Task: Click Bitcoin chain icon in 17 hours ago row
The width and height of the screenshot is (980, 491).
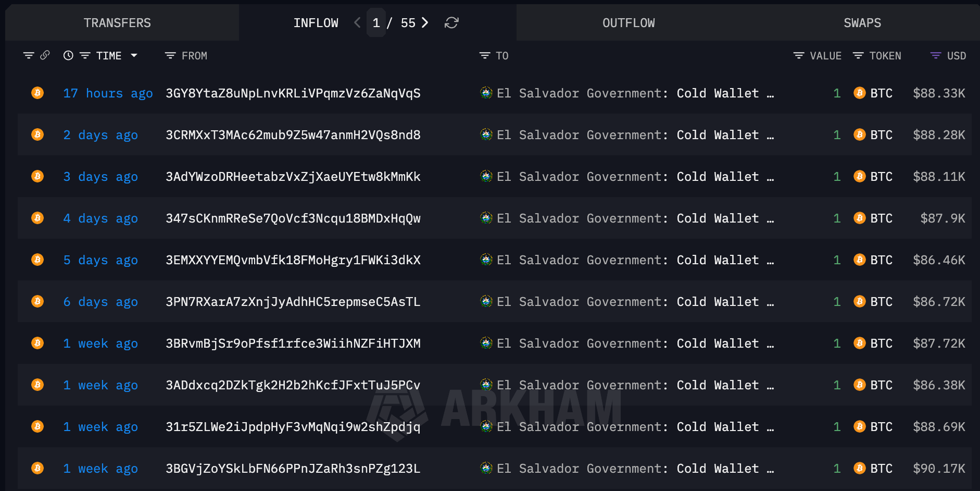Action: 37,93
